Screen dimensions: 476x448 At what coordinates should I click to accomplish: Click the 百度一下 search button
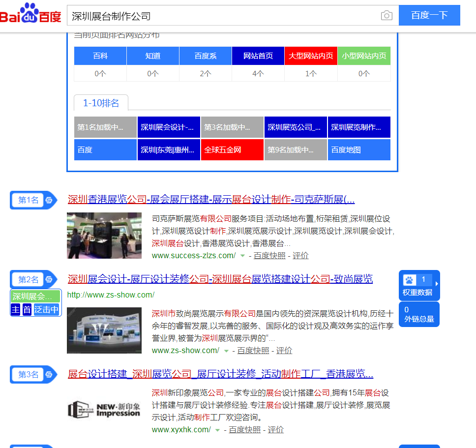[x=429, y=15]
